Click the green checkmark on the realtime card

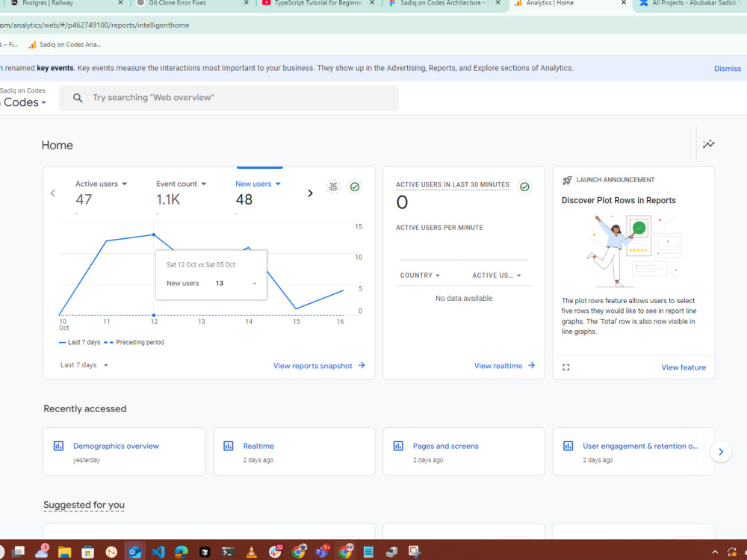pyautogui.click(x=524, y=187)
